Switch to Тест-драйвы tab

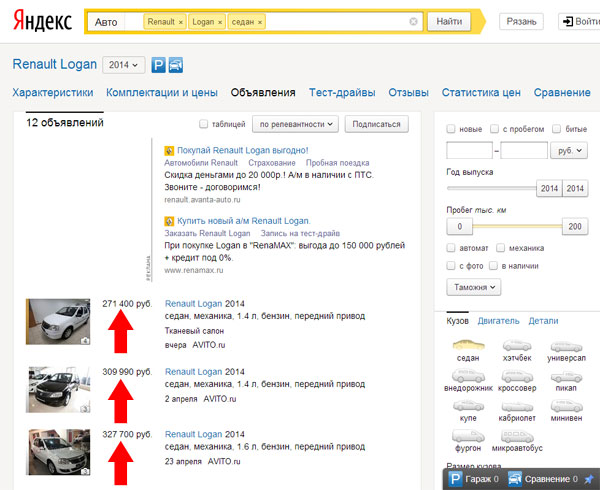point(342,93)
